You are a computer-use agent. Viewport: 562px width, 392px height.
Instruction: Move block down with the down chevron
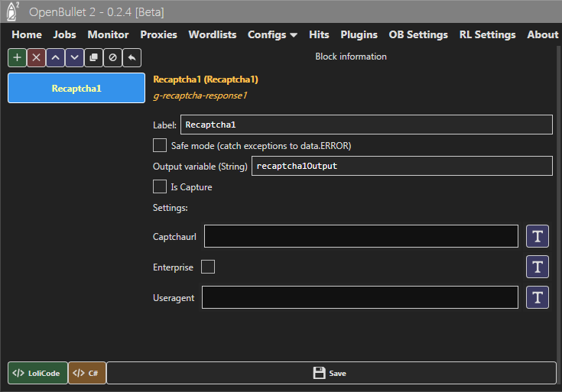click(x=75, y=57)
